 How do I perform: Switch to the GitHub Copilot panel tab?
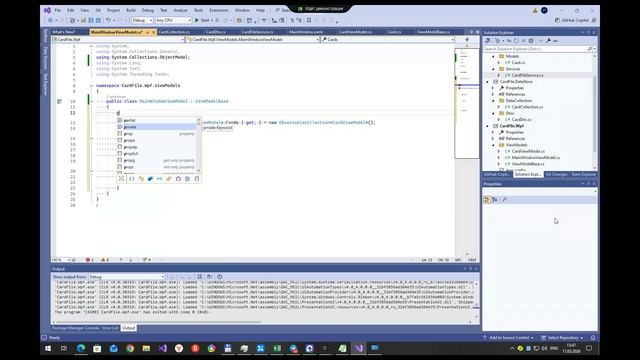(x=497, y=174)
